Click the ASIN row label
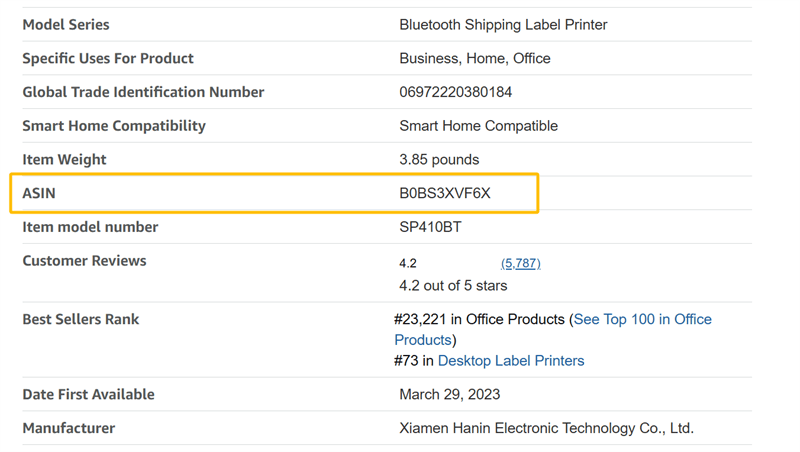The height and width of the screenshot is (452, 800). [x=39, y=193]
